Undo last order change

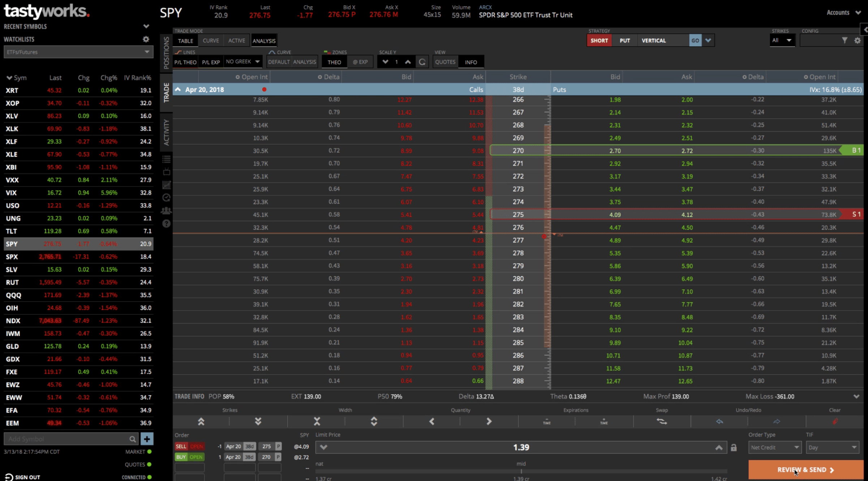[x=719, y=421]
